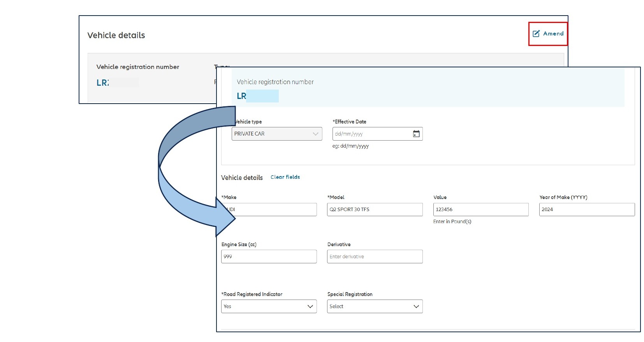This screenshot has height=342, width=644.
Task: Click the Value field showing 123456
Action: tap(481, 209)
